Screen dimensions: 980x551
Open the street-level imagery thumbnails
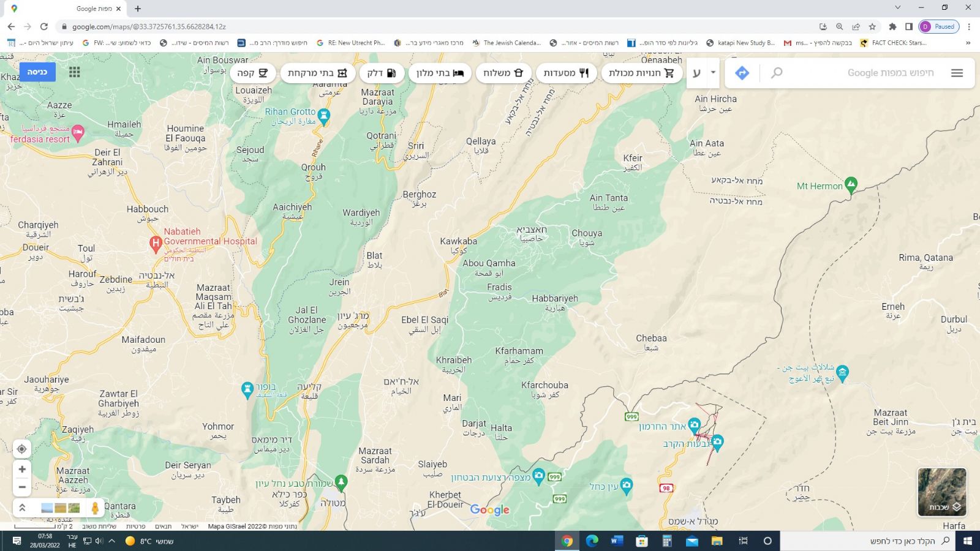(x=60, y=508)
